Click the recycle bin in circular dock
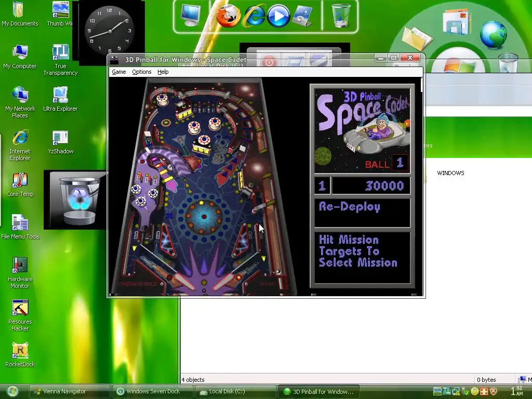 pos(508,63)
